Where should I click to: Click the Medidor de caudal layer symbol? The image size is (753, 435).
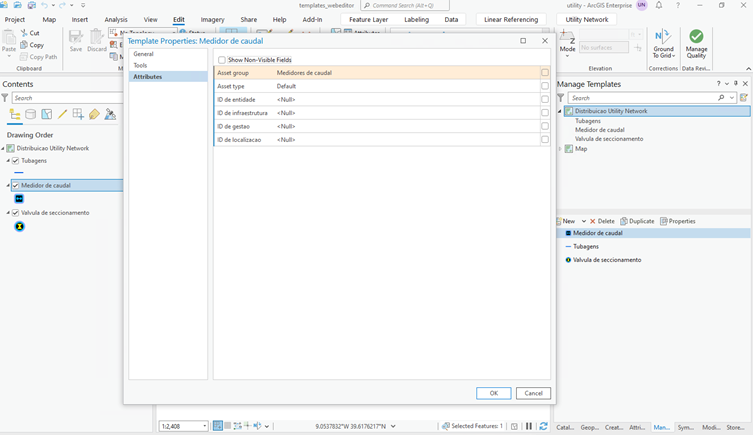19,199
